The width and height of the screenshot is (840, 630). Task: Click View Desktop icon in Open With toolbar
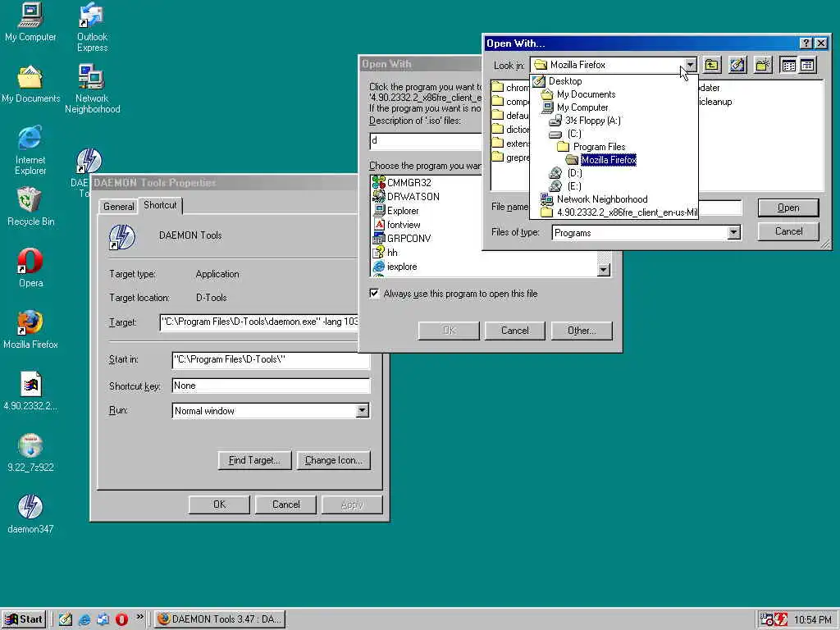coord(737,65)
